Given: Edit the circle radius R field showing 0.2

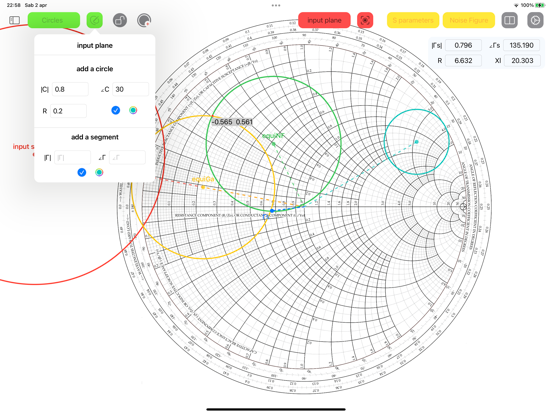Looking at the screenshot, I should pos(68,111).
